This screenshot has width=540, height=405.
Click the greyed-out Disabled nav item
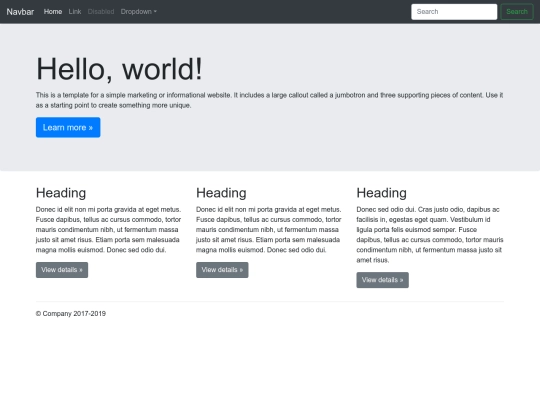101,12
